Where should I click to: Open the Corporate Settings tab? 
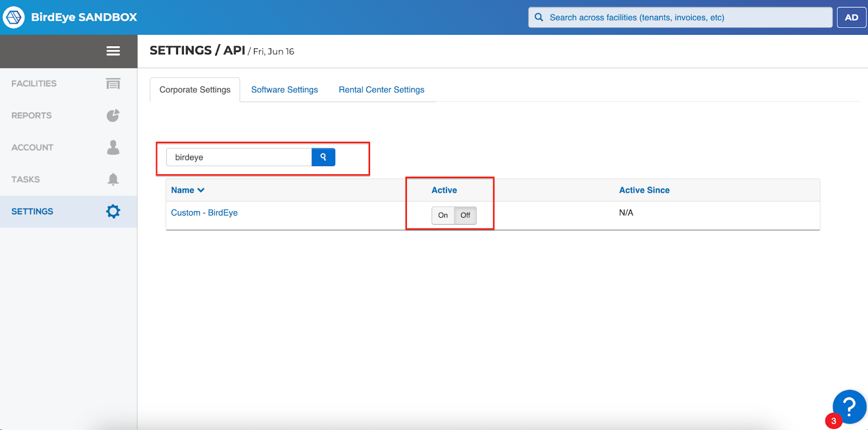(x=195, y=90)
